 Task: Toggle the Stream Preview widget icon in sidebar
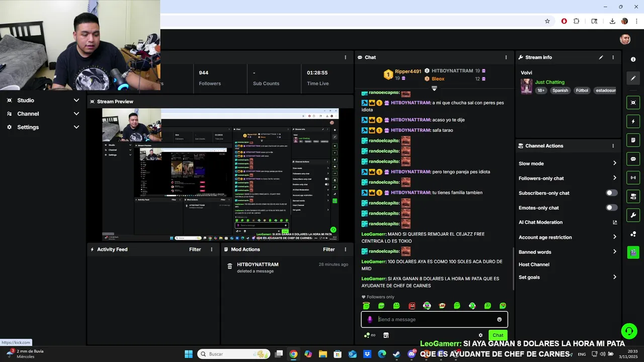633,103
